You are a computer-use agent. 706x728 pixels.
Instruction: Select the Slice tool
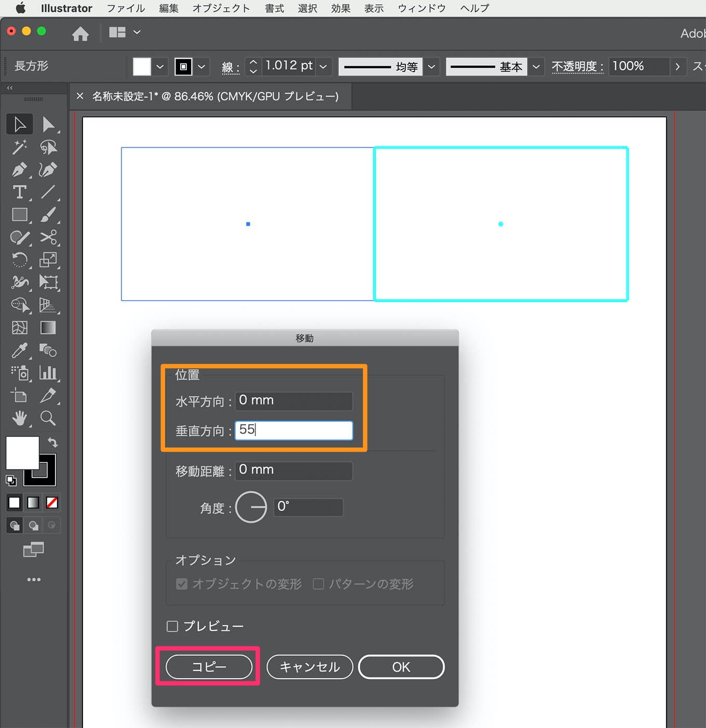point(48,396)
